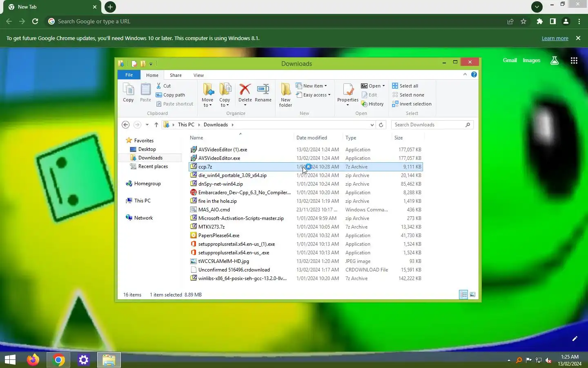The width and height of the screenshot is (588, 368).
Task: Launch Firefox from the taskbar
Action: click(x=33, y=360)
